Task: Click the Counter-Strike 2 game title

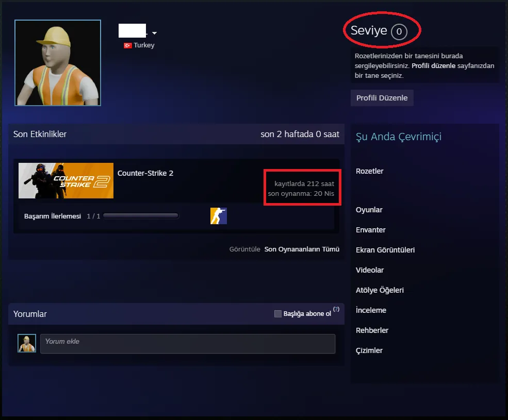Action: click(x=145, y=173)
